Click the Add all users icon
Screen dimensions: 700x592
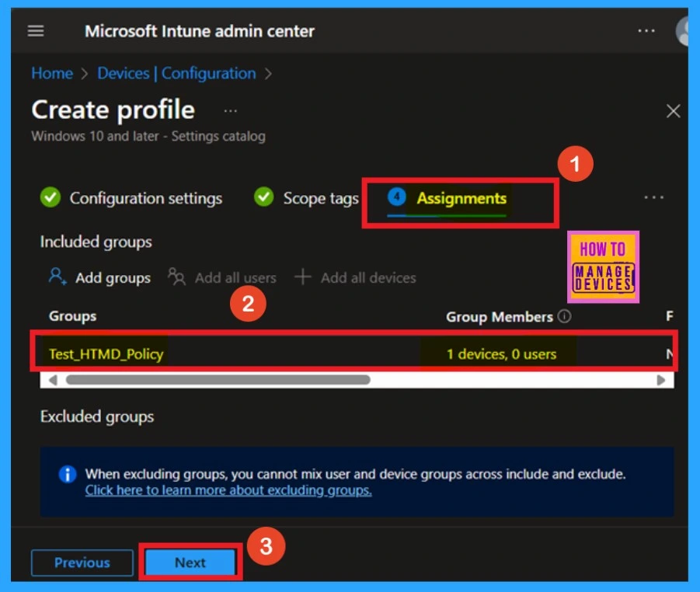click(x=176, y=277)
